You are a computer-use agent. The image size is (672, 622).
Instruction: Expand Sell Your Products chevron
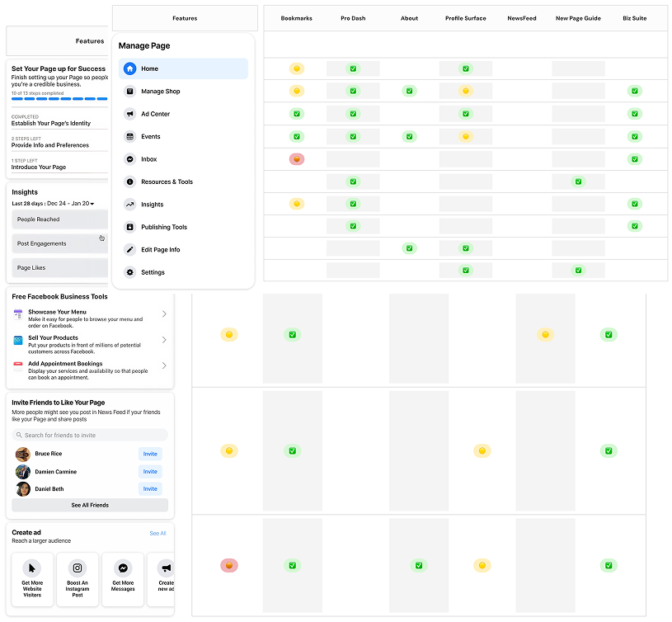[164, 340]
